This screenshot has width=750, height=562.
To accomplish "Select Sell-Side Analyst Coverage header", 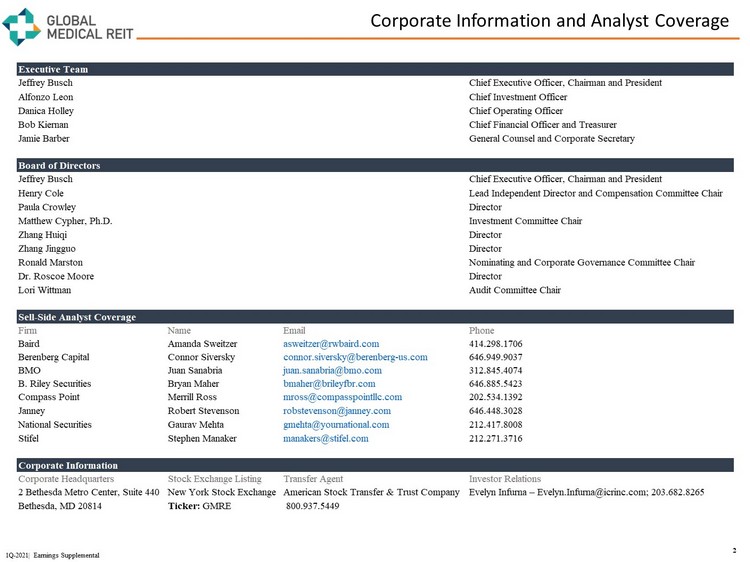I will 375,317.
